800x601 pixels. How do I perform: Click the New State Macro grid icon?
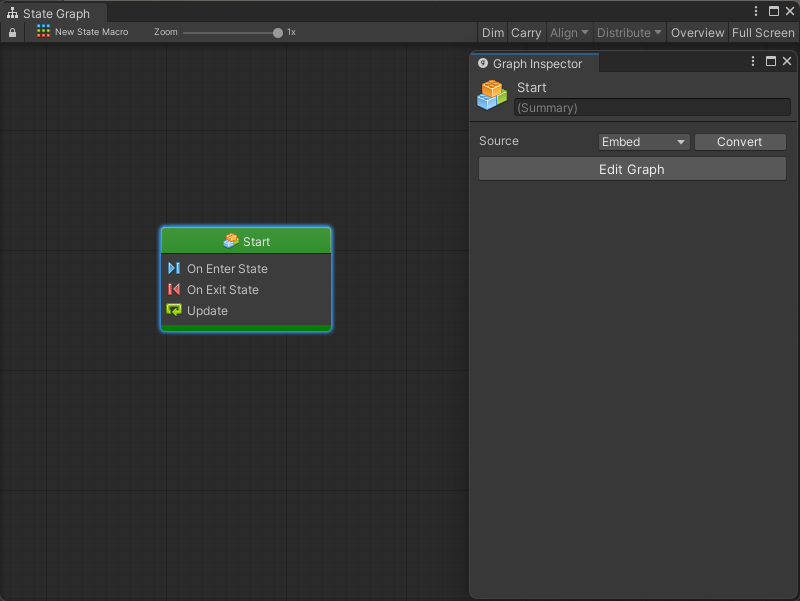[x=43, y=32]
